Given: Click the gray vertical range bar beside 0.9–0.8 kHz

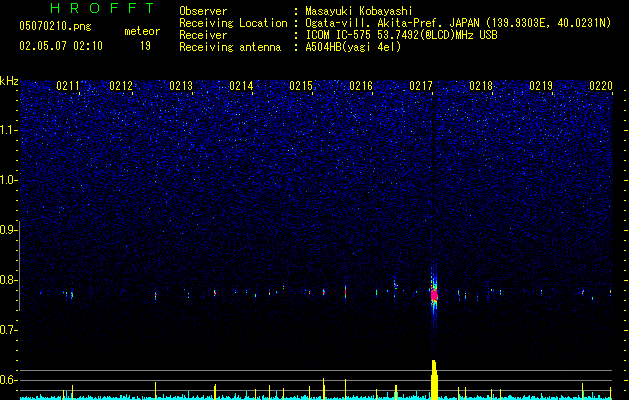Looking at the screenshot, I should [20, 265].
